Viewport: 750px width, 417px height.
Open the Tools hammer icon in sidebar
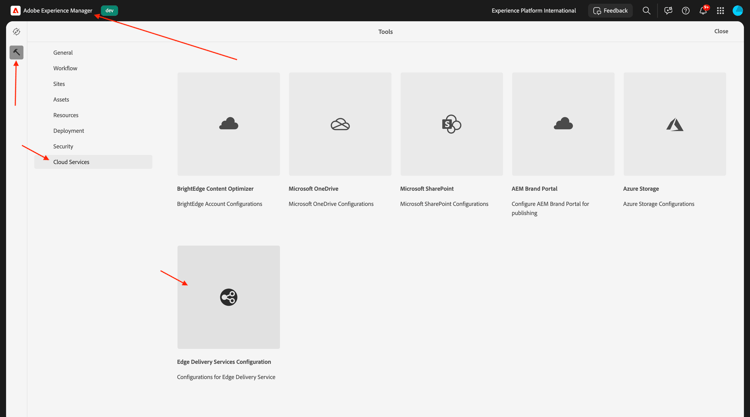click(x=16, y=52)
